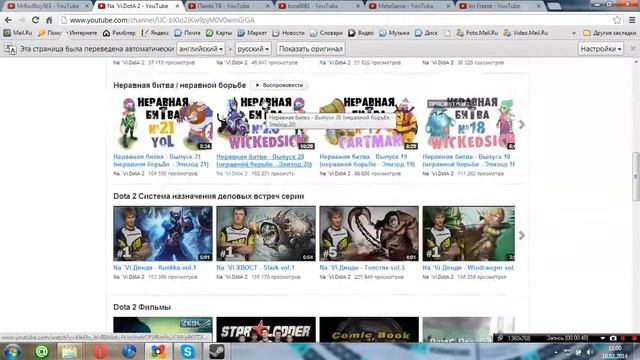Click the page vertical scrollbar thumb

click(x=636, y=176)
